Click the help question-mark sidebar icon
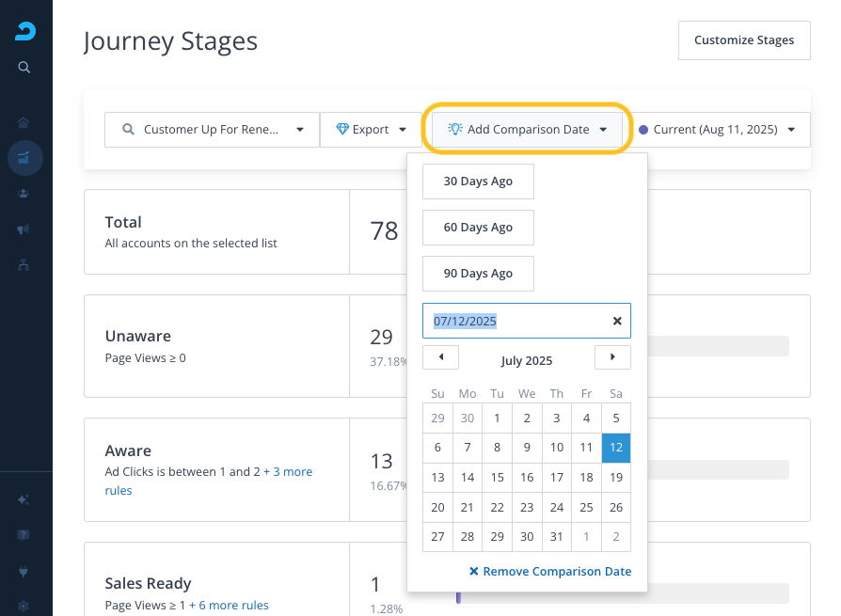The image size is (841, 616). [24, 535]
